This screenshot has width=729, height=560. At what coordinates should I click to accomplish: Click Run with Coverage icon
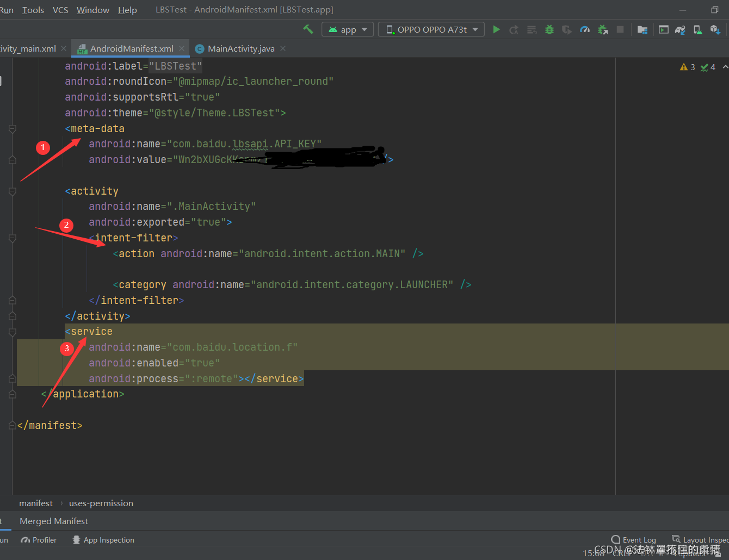[x=567, y=29]
